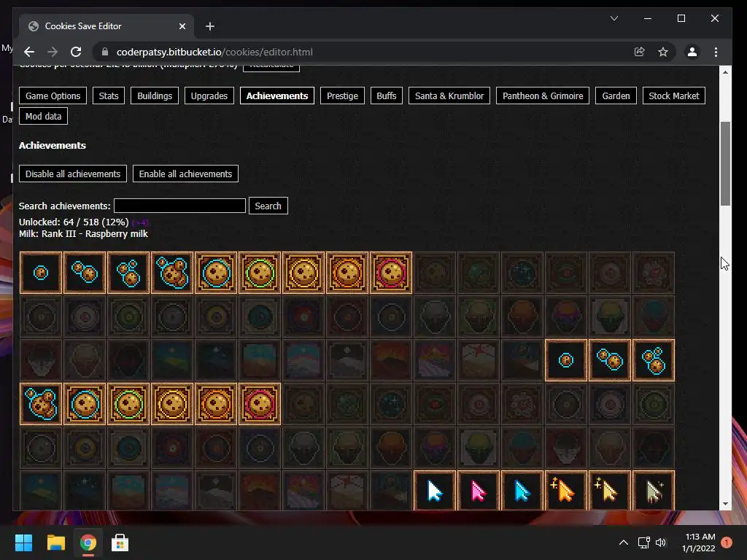Click the orange-ringed cookie achievement in the first row
The height and width of the screenshot is (560, 747).
coord(347,273)
